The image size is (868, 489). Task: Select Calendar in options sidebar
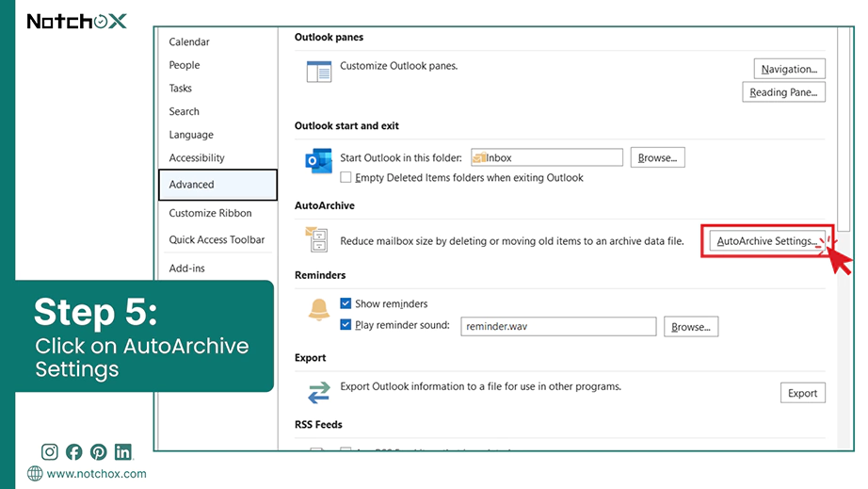coord(189,41)
